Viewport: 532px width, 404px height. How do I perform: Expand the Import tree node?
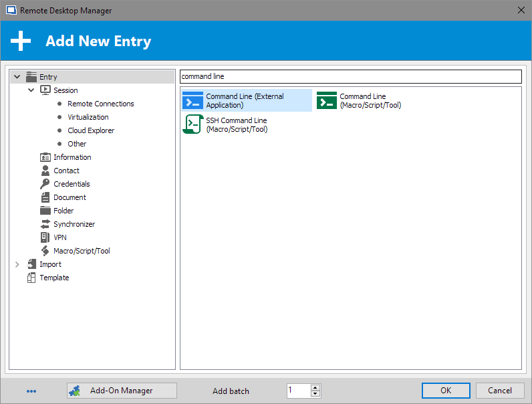point(17,264)
